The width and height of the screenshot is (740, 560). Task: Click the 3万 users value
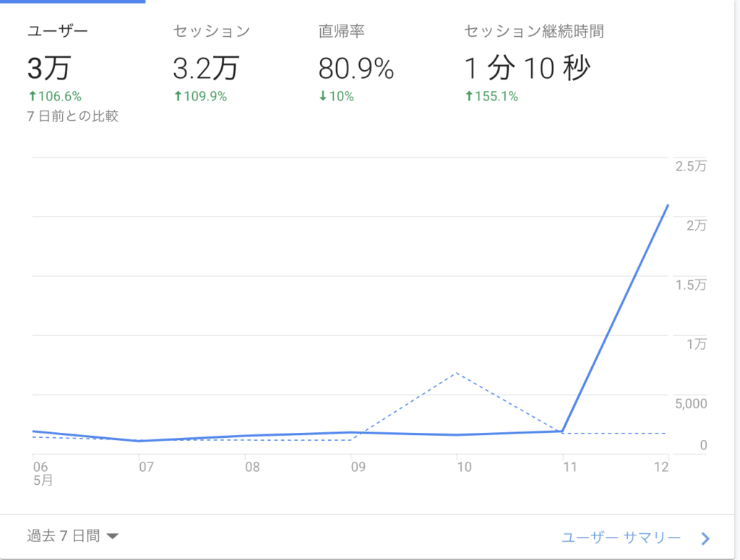(49, 68)
